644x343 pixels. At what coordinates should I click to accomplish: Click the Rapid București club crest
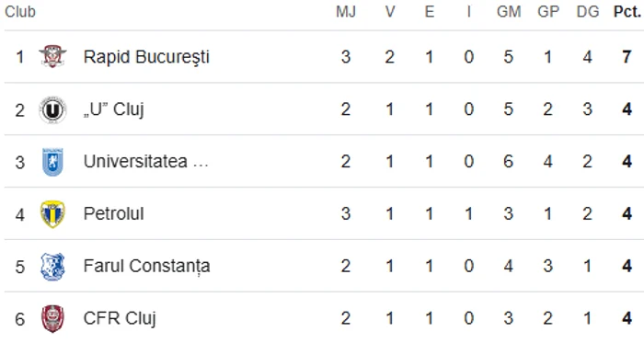point(52,57)
